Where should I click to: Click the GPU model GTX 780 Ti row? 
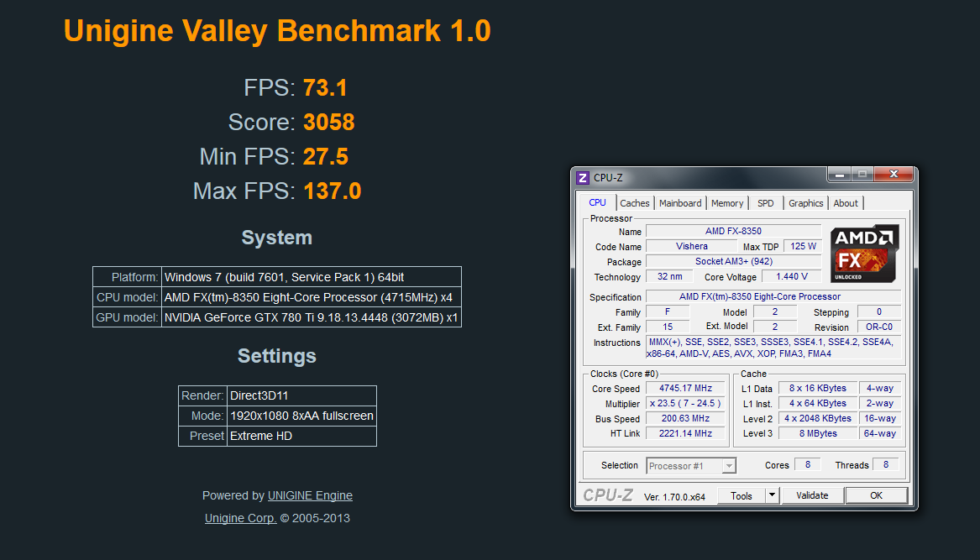coord(277,317)
